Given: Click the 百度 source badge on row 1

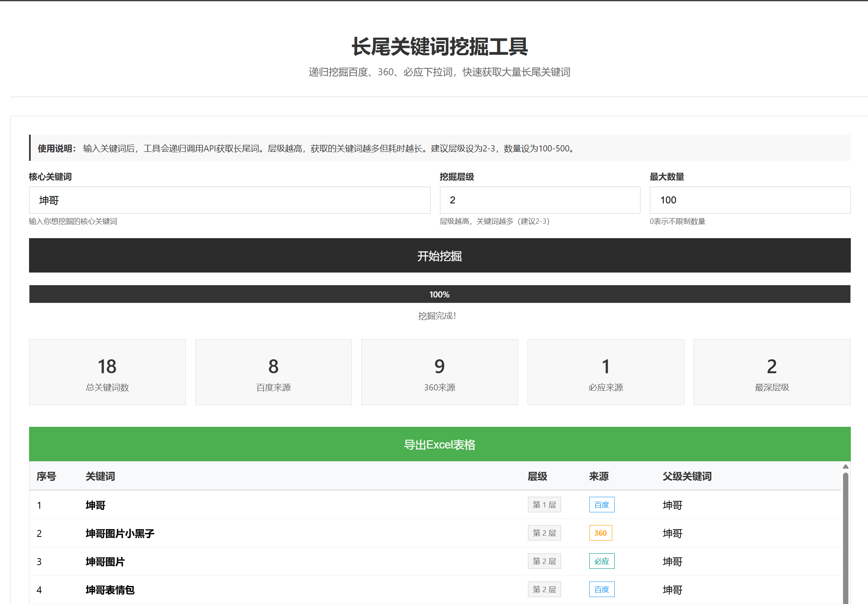Looking at the screenshot, I should point(601,505).
